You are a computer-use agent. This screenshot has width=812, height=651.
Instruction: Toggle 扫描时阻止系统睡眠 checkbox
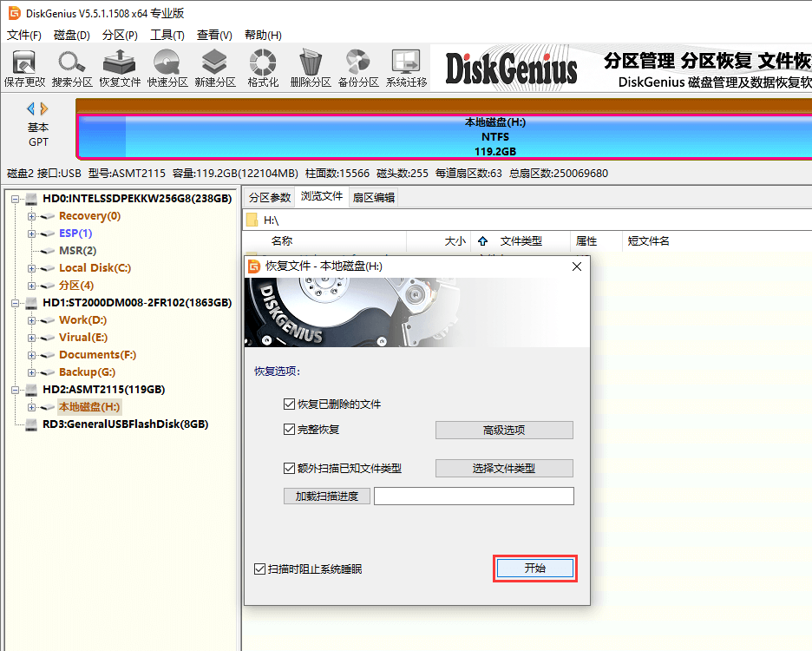tap(259, 568)
